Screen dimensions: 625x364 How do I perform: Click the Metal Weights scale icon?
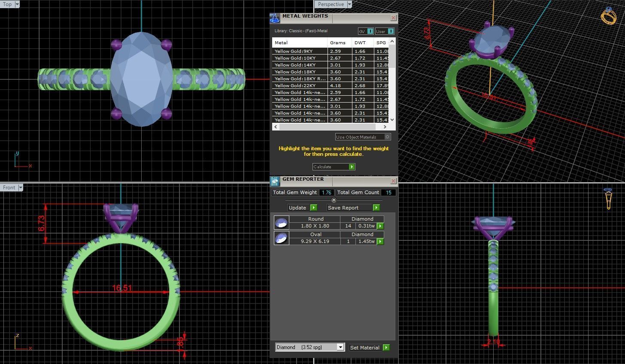click(275, 18)
